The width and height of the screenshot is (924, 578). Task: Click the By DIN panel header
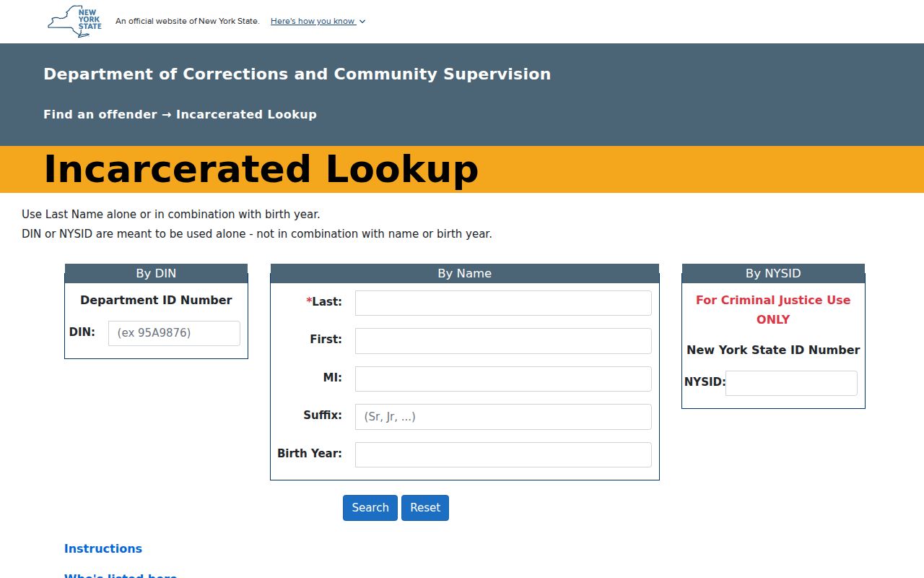[x=156, y=273]
